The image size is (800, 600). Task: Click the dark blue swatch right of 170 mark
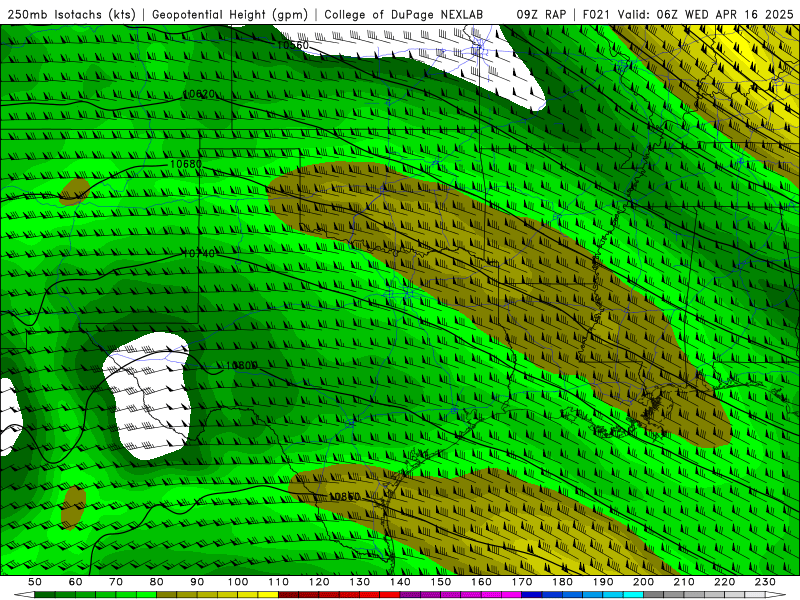click(x=532, y=595)
